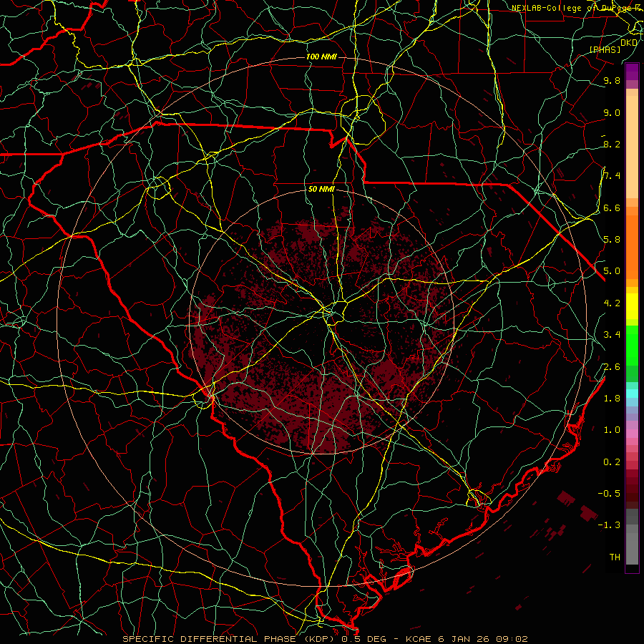
Task: Click the [PHAS] legend unit label
Action: coord(605,49)
